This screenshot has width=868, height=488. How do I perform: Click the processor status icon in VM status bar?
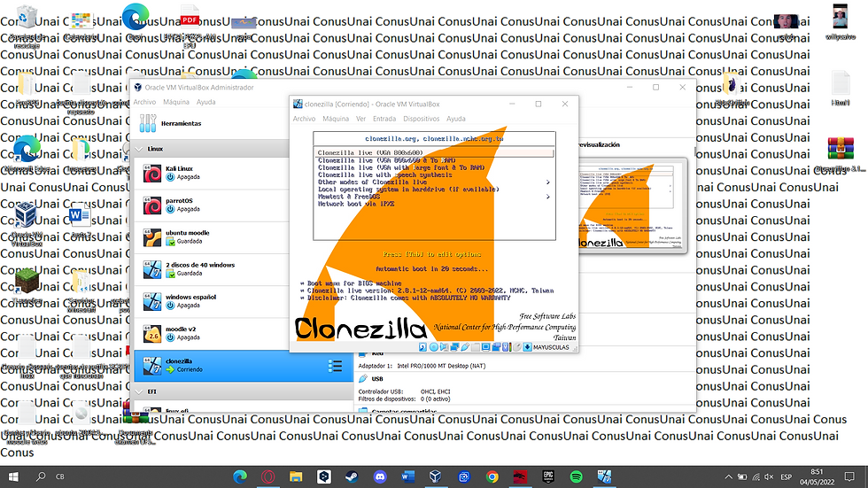pyautogui.click(x=507, y=347)
